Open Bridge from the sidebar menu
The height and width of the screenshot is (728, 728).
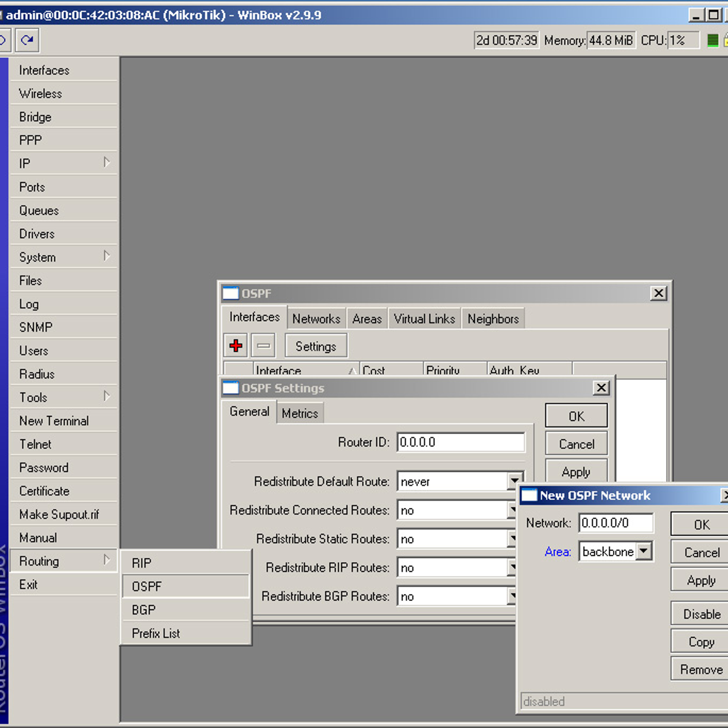click(x=63, y=117)
